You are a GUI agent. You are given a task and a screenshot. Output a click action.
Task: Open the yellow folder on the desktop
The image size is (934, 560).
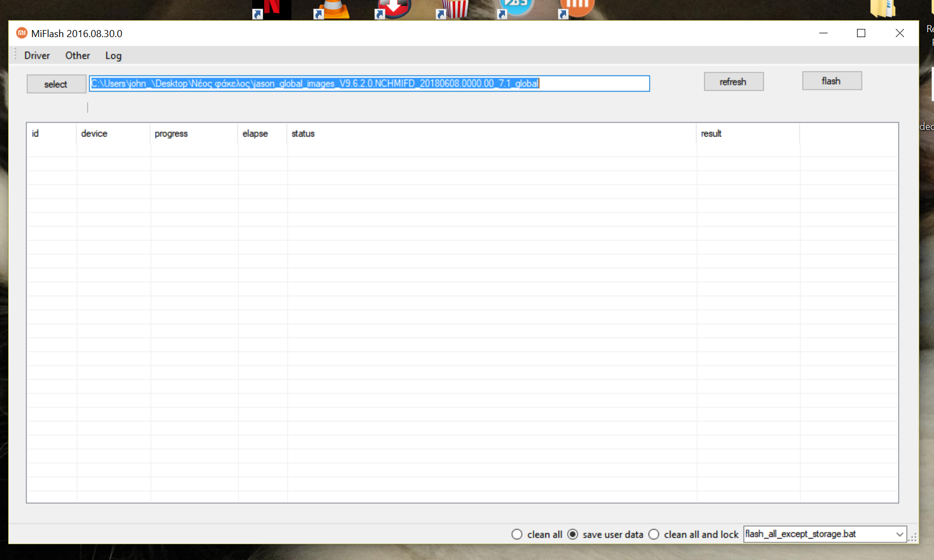coord(883,9)
